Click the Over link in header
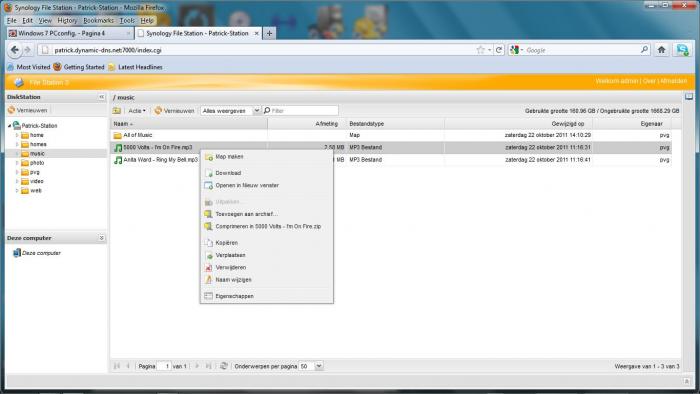The height and width of the screenshot is (394, 700). (649, 81)
